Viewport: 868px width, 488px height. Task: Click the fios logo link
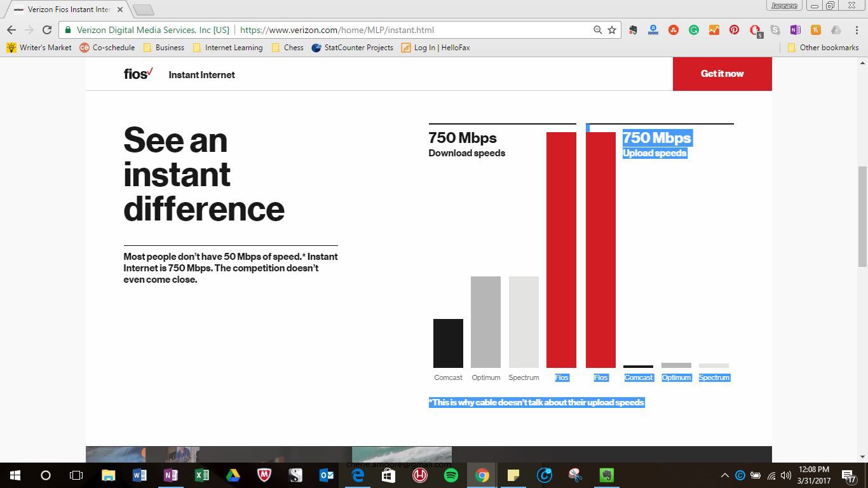click(138, 74)
